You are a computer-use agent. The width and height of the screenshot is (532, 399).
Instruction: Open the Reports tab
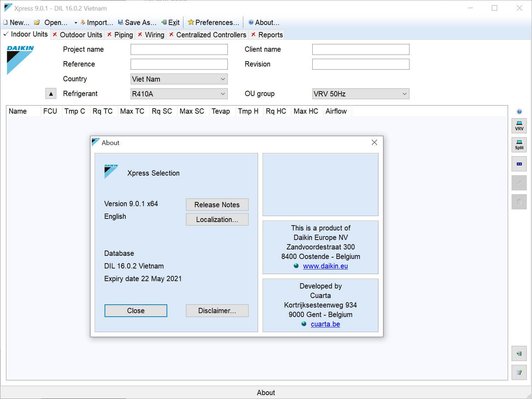tap(267, 35)
